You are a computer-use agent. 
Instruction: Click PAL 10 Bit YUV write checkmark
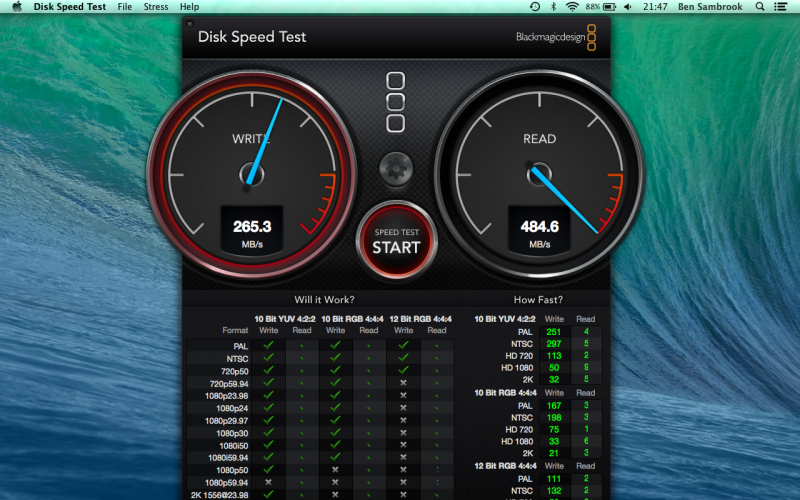268,345
